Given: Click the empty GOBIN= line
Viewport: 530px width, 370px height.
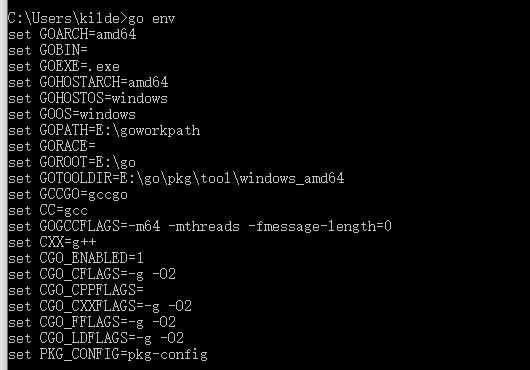Looking at the screenshot, I should point(48,50).
